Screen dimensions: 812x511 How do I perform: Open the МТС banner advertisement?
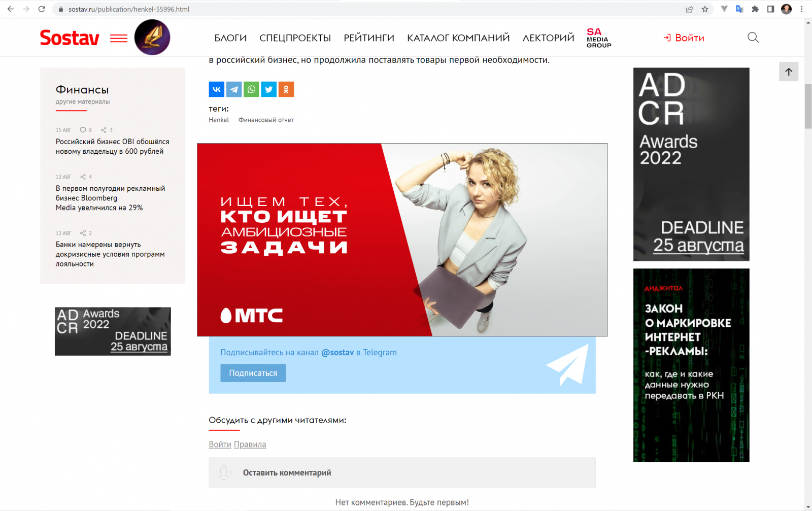(x=402, y=240)
